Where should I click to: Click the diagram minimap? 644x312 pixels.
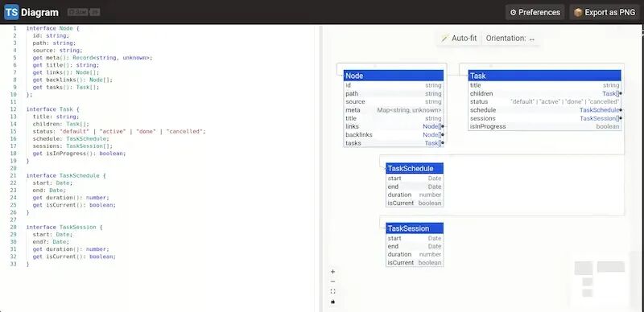tap(600, 279)
